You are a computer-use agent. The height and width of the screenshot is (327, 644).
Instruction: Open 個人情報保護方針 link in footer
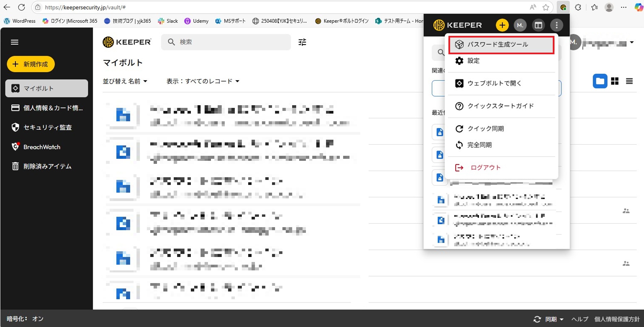pos(616,319)
